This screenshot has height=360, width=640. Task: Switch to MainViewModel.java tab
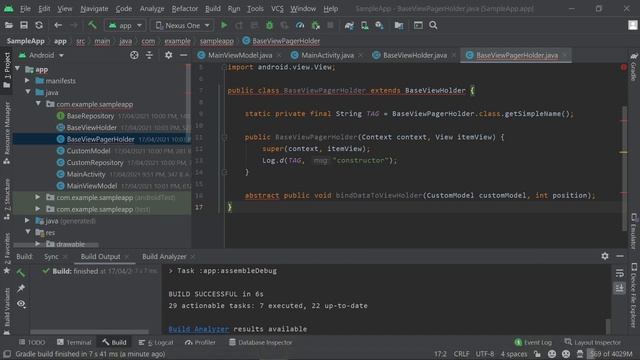[239, 55]
